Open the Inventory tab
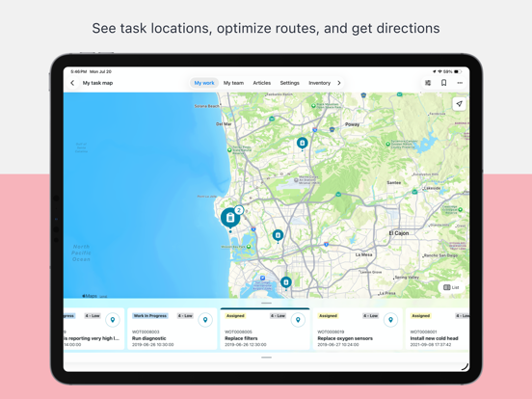Screen dimensions: 532x399 pyautogui.click(x=319, y=83)
